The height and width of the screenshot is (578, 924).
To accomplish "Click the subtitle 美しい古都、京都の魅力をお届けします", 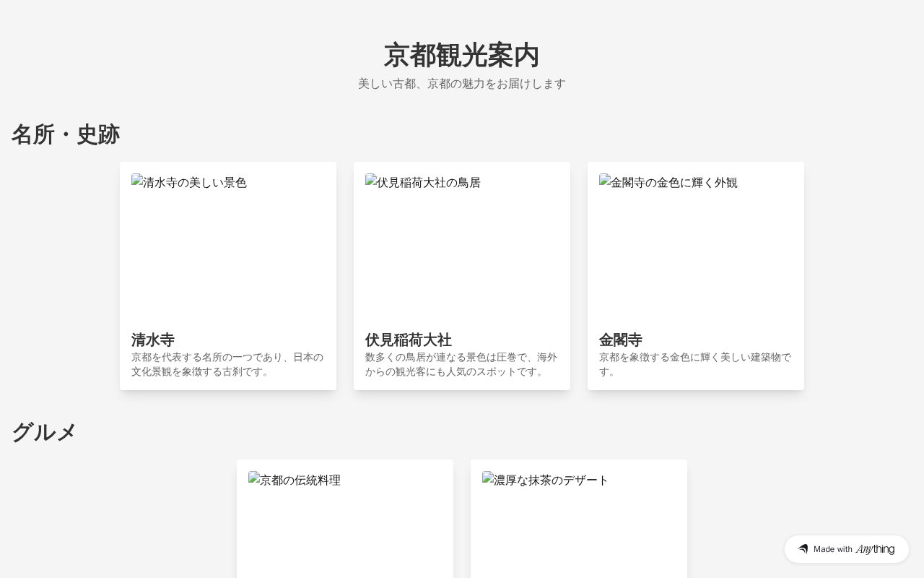I will (462, 84).
